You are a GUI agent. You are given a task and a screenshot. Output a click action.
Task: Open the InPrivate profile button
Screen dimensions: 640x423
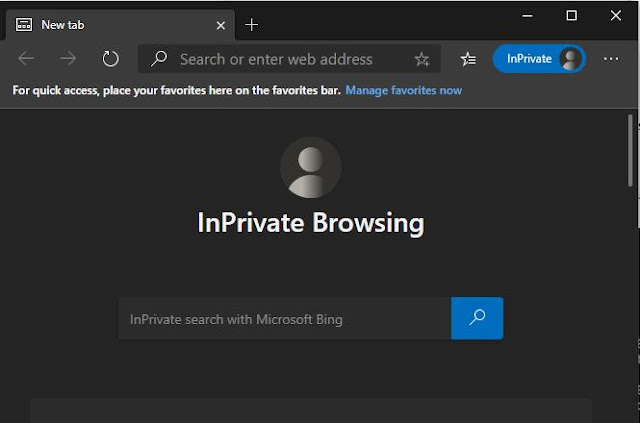[x=539, y=59]
